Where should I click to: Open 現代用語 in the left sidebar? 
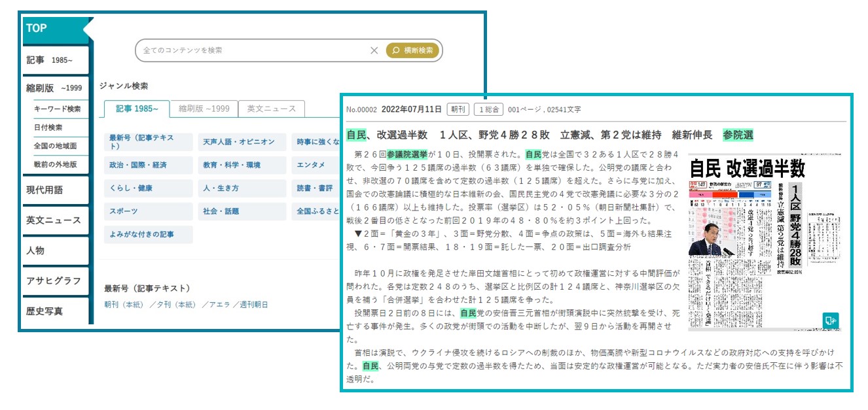pyautogui.click(x=55, y=190)
